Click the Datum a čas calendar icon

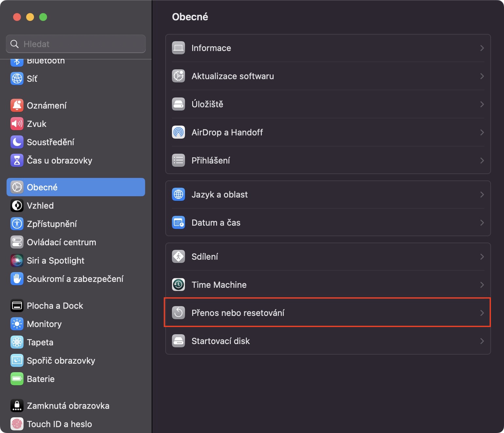(x=178, y=222)
